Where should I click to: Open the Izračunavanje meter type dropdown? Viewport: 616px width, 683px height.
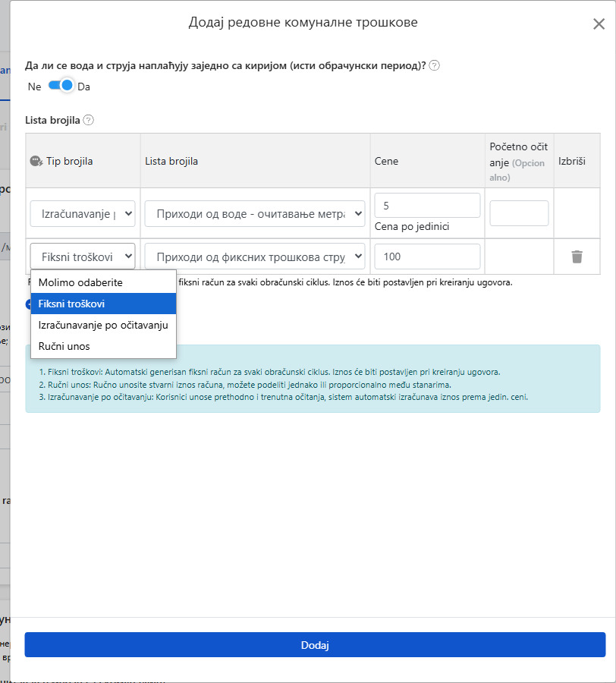(83, 213)
